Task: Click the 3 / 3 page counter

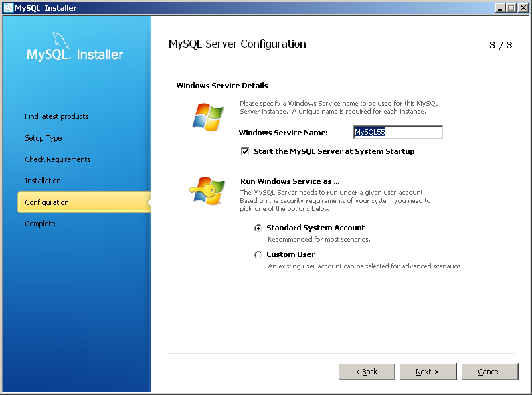Action: (x=501, y=45)
